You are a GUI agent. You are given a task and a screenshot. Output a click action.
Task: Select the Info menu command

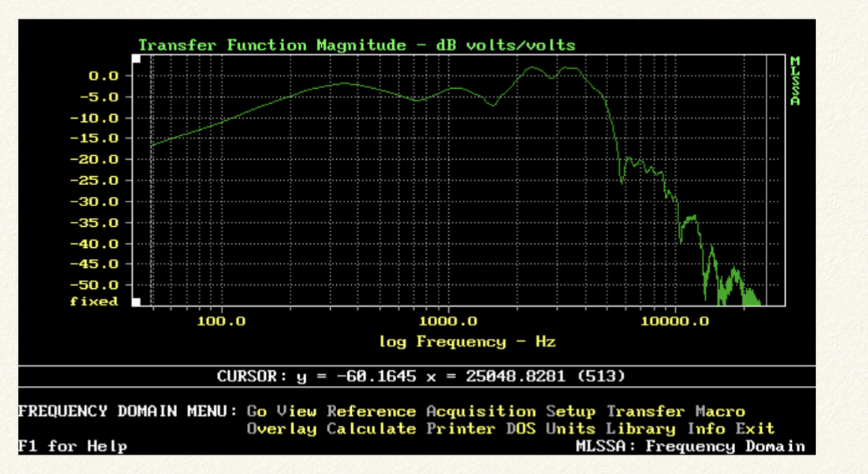click(706, 428)
